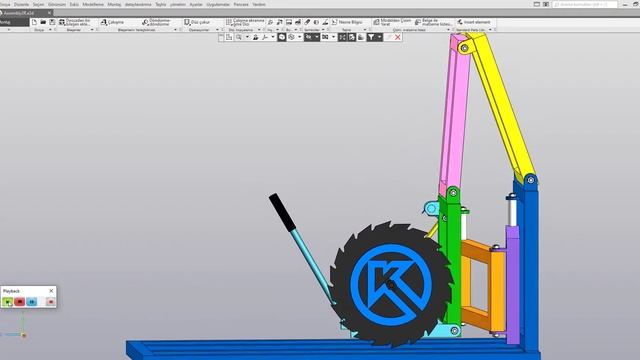640x360 pixels.
Task: Open the filter funnel dropdown arrow
Action: click(x=379, y=37)
